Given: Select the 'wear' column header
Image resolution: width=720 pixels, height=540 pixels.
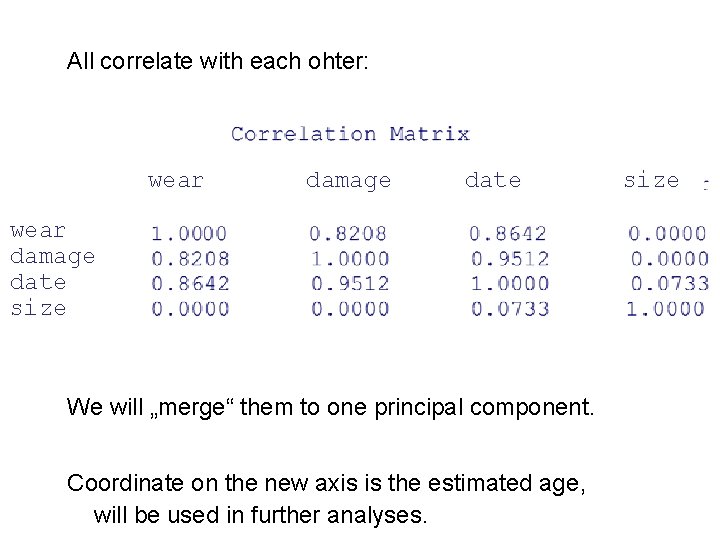Looking at the screenshot, I should point(176,180).
